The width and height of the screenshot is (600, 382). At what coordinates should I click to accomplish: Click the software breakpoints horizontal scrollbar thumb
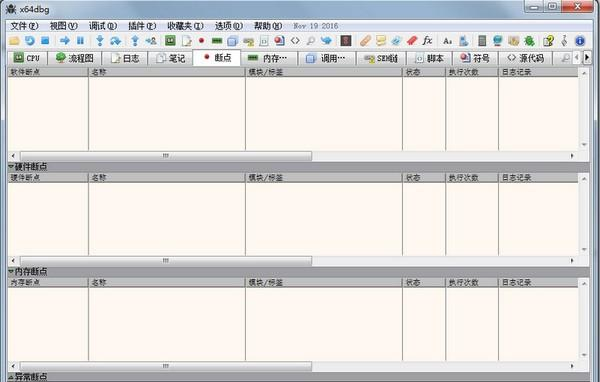point(166,156)
